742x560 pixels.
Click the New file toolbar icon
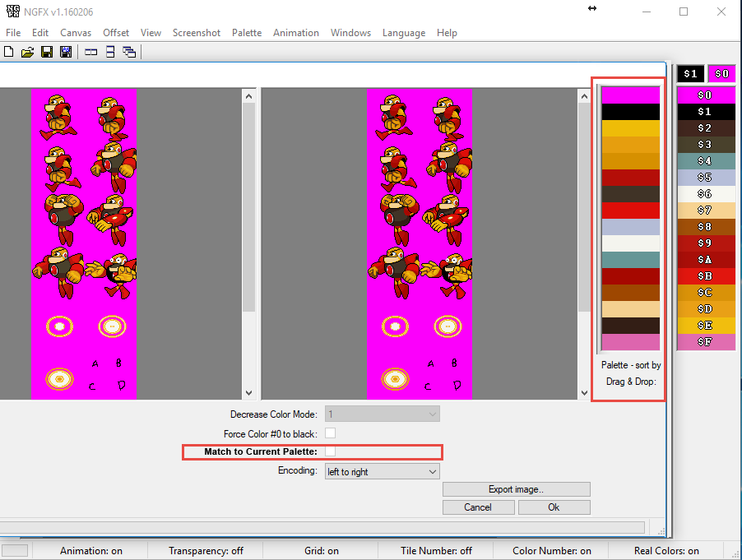[x=9, y=52]
